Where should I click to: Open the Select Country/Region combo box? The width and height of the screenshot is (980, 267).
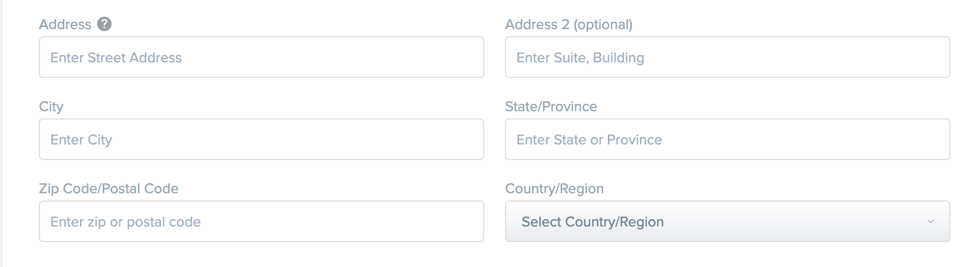coord(728,221)
